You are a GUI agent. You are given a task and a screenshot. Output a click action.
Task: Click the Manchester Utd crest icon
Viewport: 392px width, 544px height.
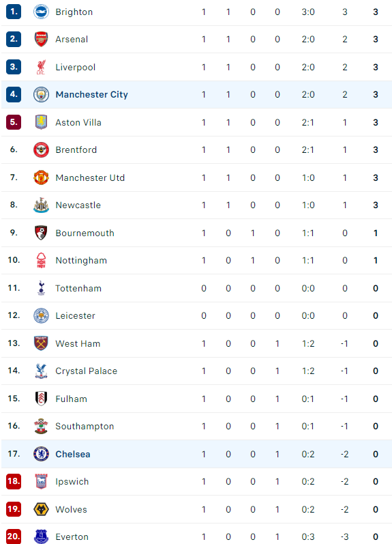point(41,177)
